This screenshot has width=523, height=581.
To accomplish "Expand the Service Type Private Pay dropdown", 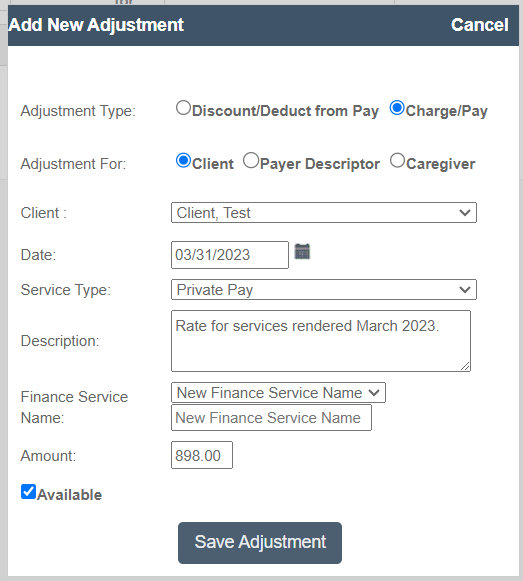I will pyautogui.click(x=324, y=290).
